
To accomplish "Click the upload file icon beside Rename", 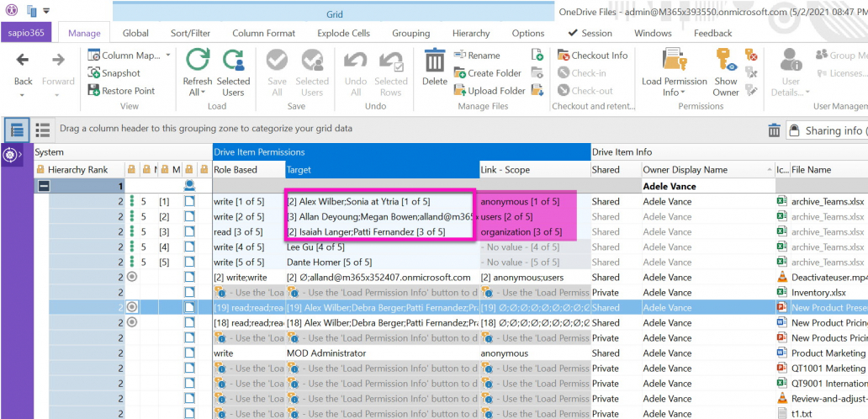I will click(x=537, y=55).
